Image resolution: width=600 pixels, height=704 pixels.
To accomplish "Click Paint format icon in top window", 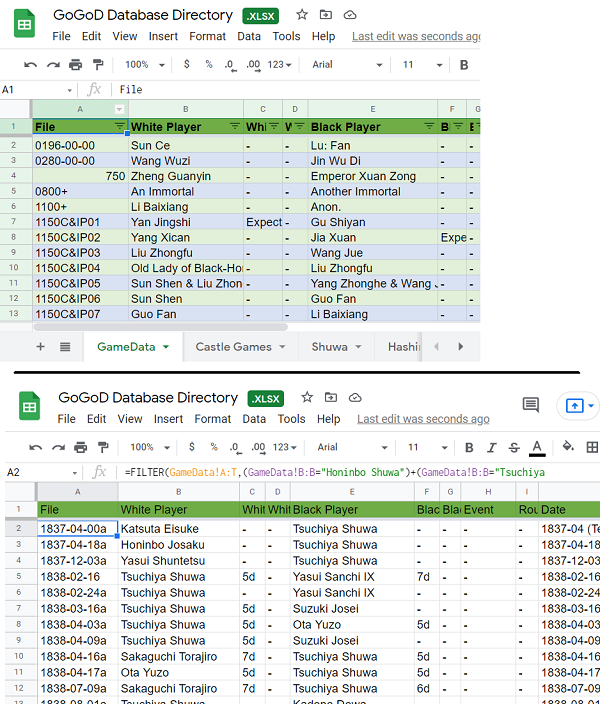I will tap(97, 65).
